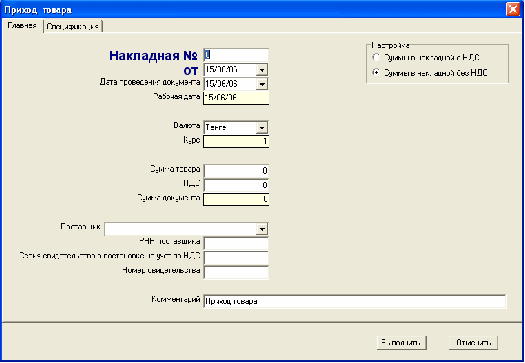Open the Валюта currency dropdown
Image resolution: width=525 pixels, height=363 pixels.
click(x=262, y=128)
